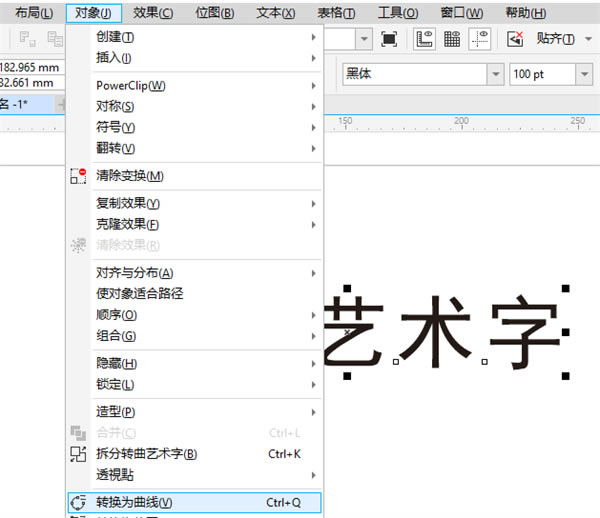Click the 黑体 font name field
This screenshot has width=600, height=518.
[x=414, y=74]
